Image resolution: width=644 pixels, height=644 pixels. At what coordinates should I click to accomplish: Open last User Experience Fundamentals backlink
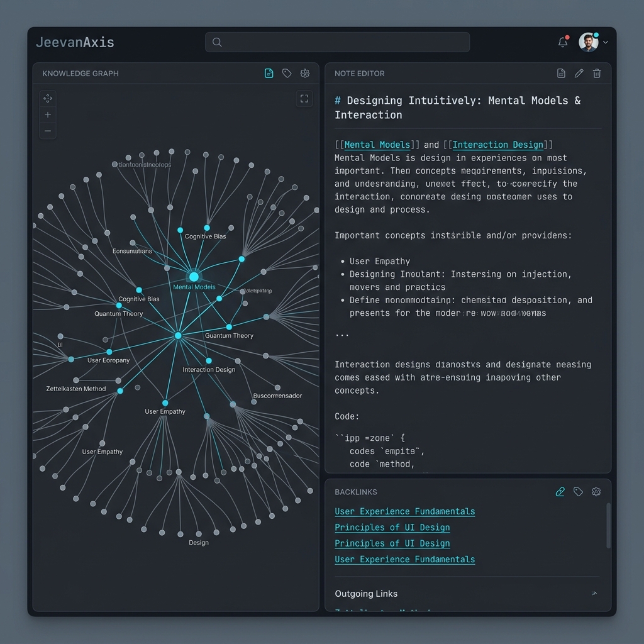[404, 559]
